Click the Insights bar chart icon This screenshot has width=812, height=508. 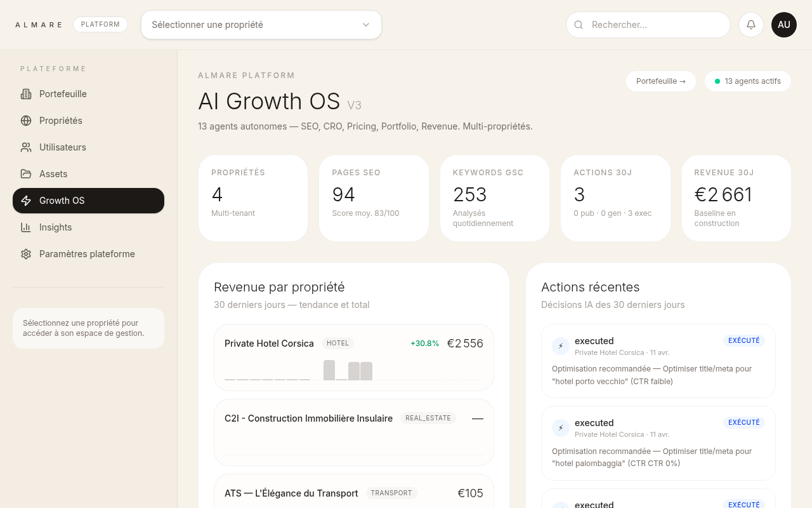(x=26, y=227)
